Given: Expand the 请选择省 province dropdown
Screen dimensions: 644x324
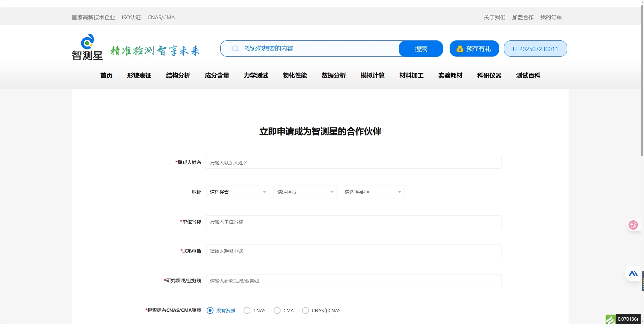Looking at the screenshot, I should (238, 192).
